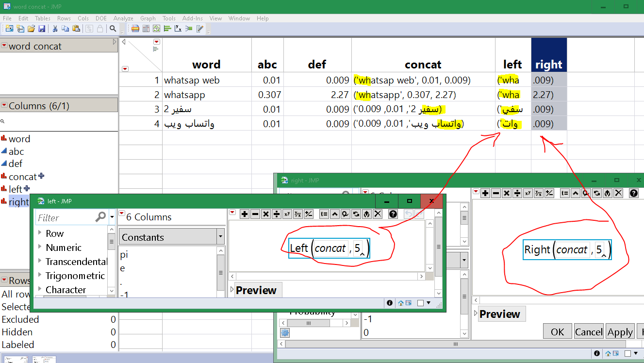The image size is (644, 363).
Task: Click the delete (X) icon in right formula toolbar
Action: tap(619, 193)
